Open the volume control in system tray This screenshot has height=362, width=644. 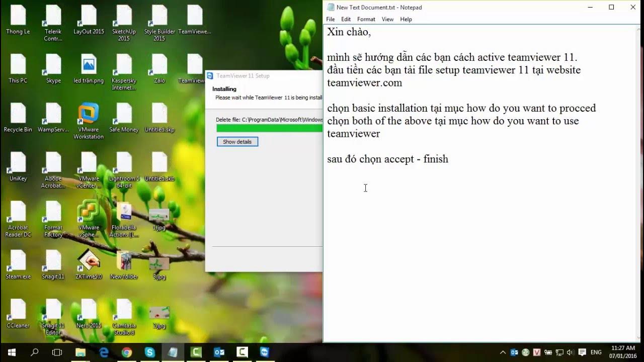570,352
